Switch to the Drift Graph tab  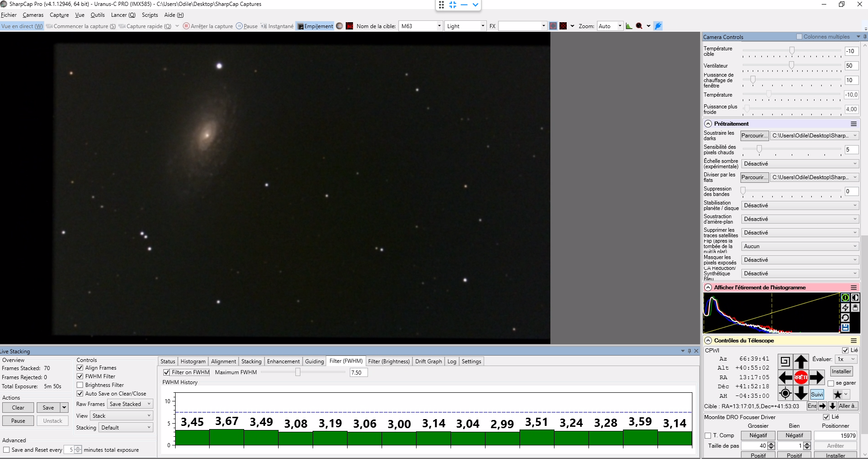click(428, 361)
